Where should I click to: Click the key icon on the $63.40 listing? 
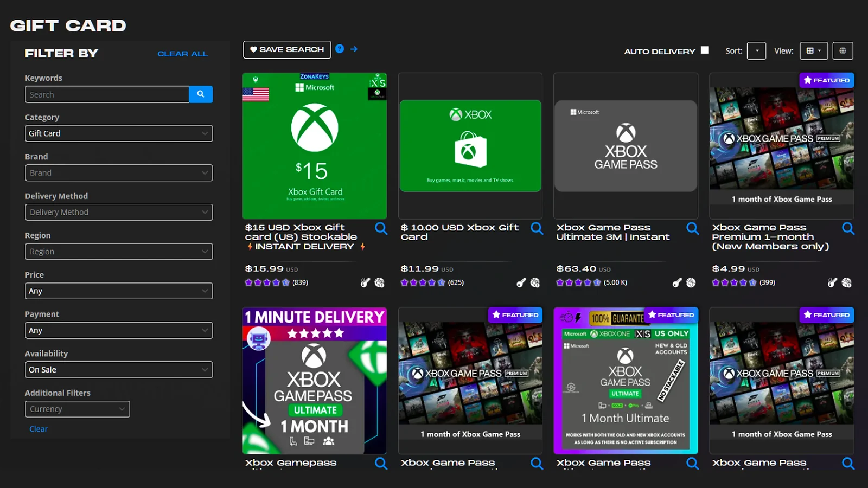[677, 282]
